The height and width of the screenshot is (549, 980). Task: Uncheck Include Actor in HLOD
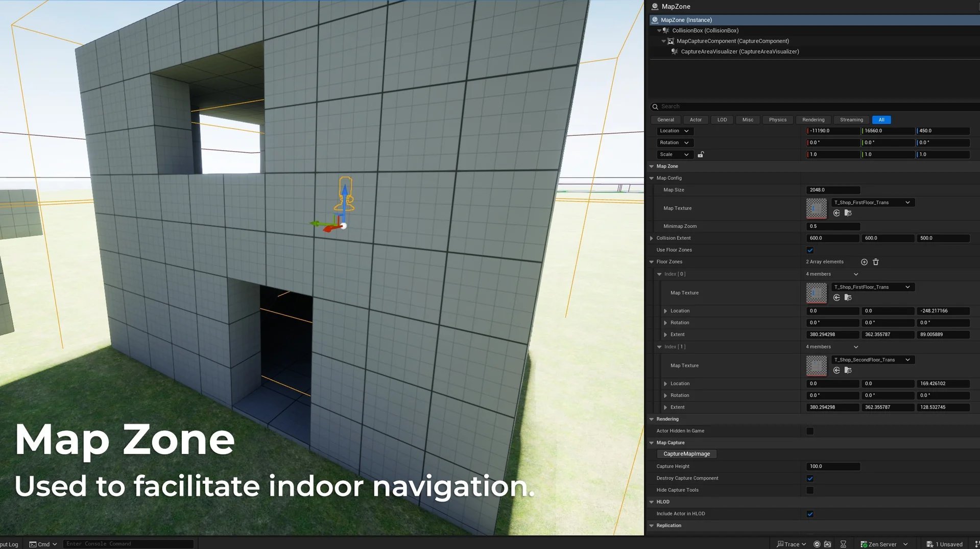[x=809, y=514]
